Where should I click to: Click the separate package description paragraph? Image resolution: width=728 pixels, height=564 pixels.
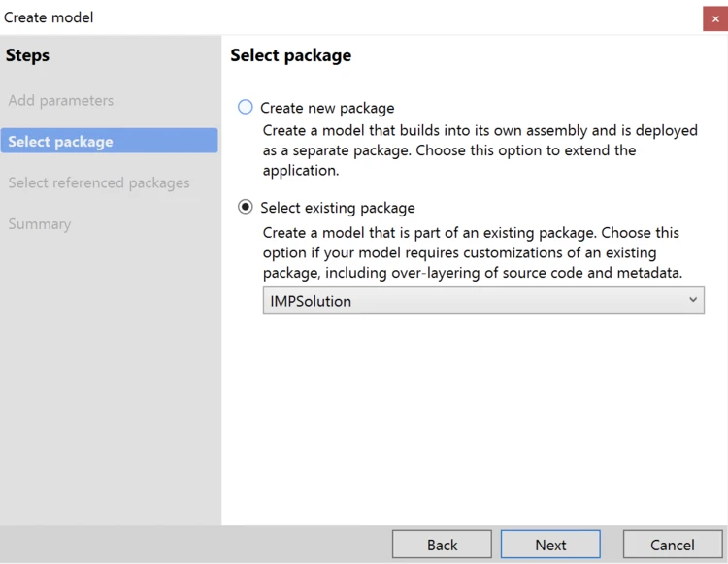(x=480, y=150)
